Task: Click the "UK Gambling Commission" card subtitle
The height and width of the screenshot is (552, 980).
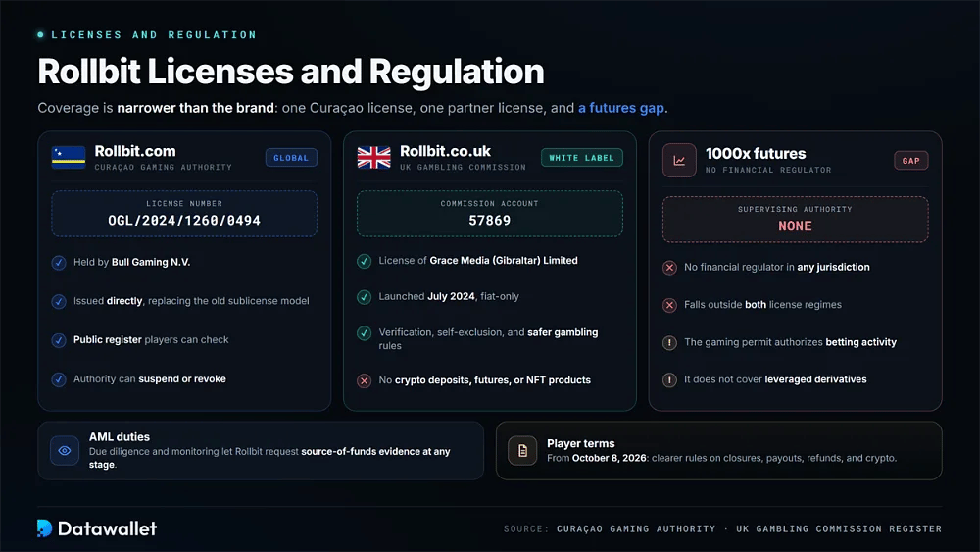Action: tap(464, 167)
